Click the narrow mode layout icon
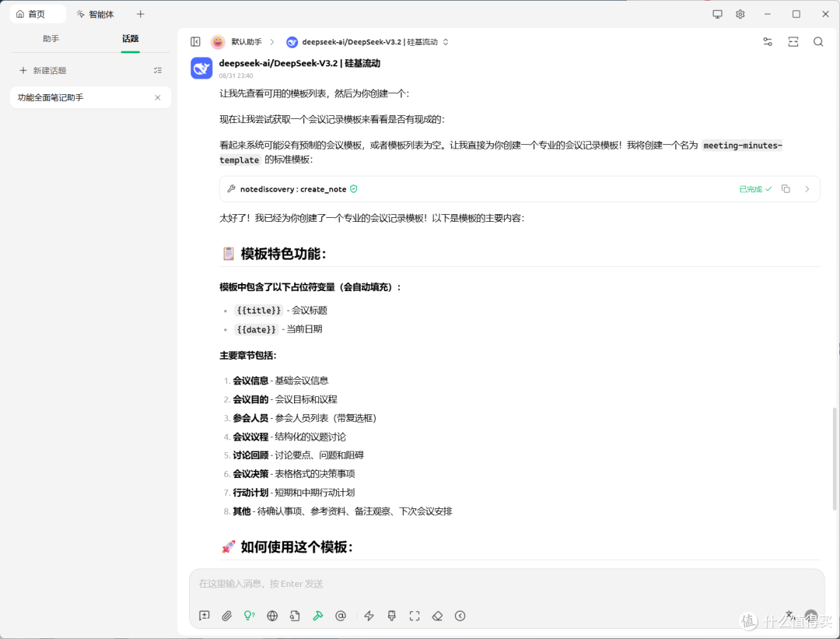 [793, 42]
